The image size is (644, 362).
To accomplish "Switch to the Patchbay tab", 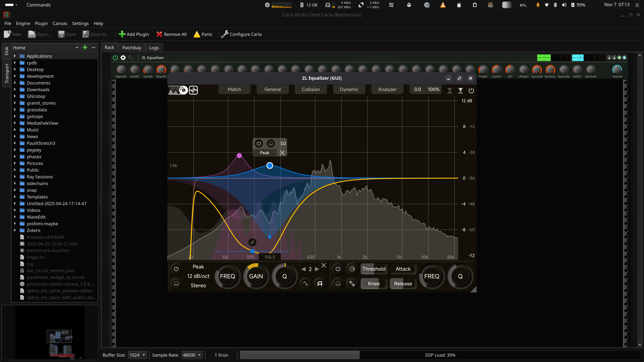I will [131, 47].
